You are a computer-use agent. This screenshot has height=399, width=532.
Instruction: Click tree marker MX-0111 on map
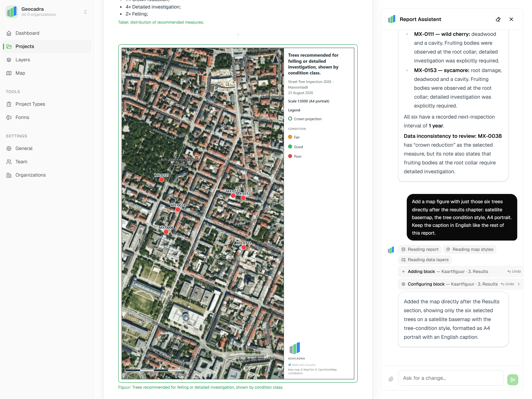244,247
